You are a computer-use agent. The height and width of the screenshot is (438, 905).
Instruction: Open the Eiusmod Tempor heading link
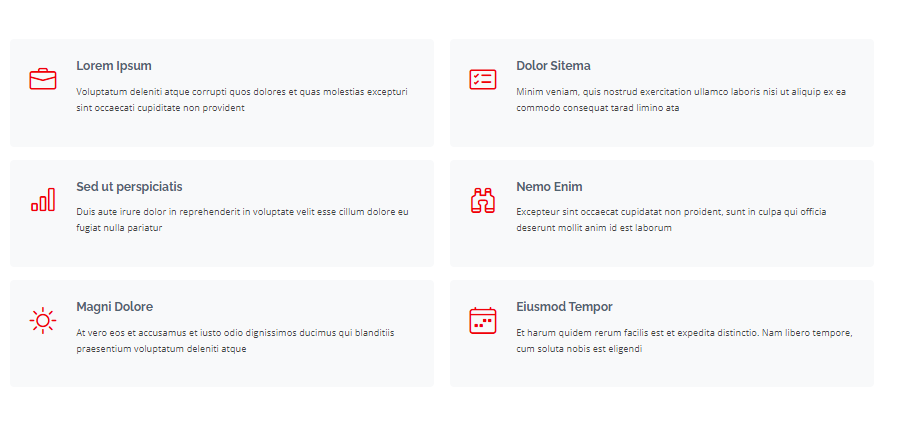(564, 307)
